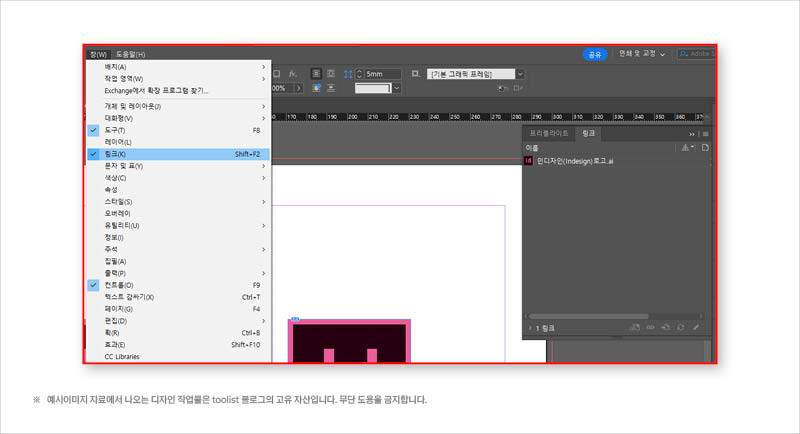Expand the 유틸리티(U) submenu
Viewport: 800px width, 434px height.
[x=178, y=225]
